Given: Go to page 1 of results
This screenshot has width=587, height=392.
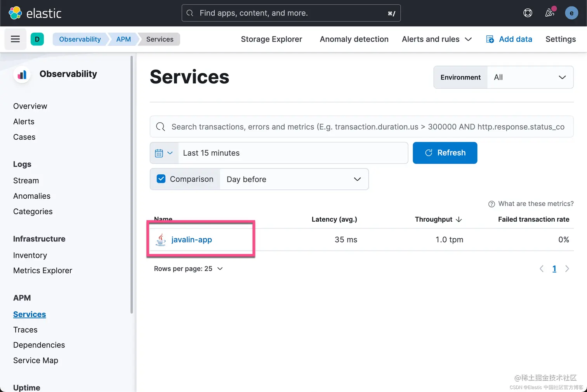Looking at the screenshot, I should point(554,269).
